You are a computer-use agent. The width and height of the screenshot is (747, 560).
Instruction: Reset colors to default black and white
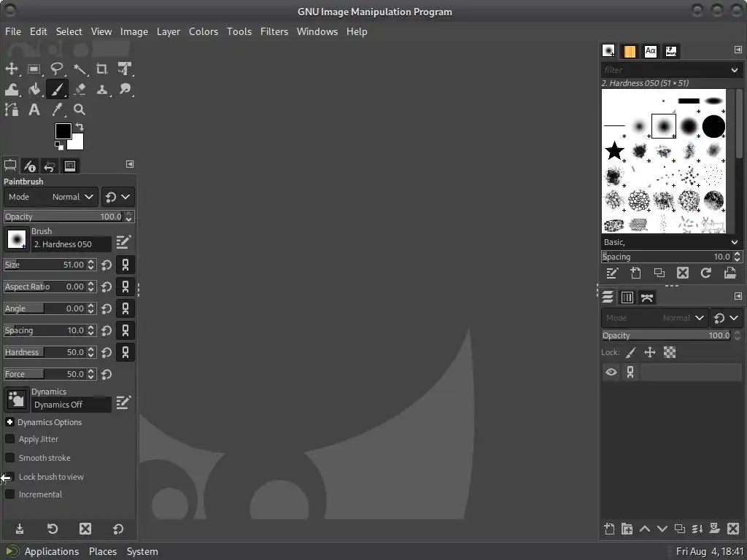coord(58,145)
